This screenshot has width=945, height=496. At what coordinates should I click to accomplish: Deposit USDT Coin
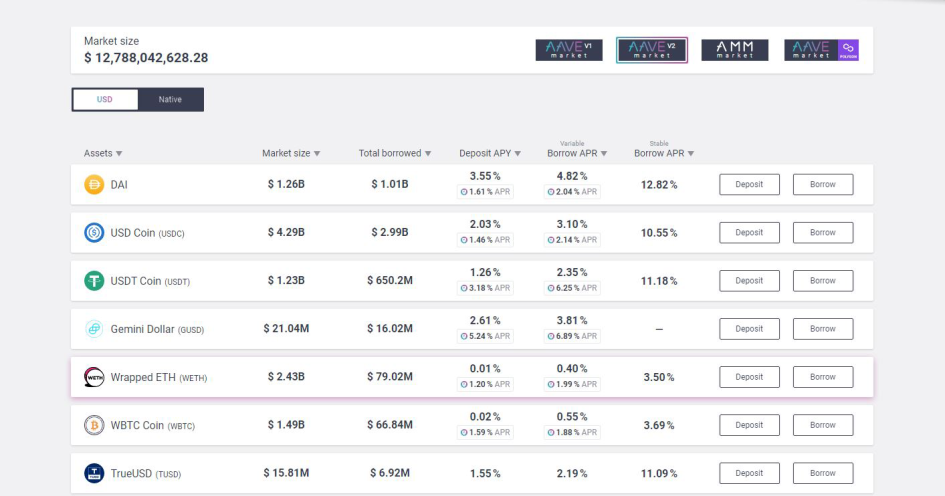(x=749, y=281)
